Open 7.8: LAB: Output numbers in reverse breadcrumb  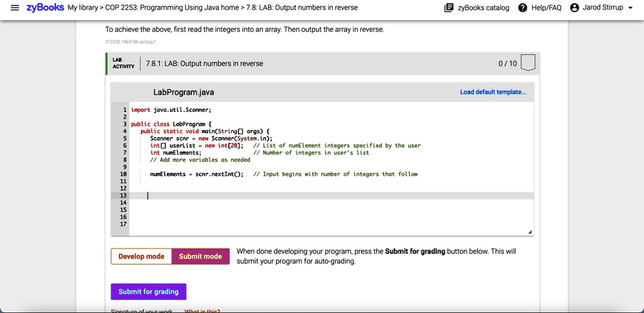pyautogui.click(x=302, y=8)
